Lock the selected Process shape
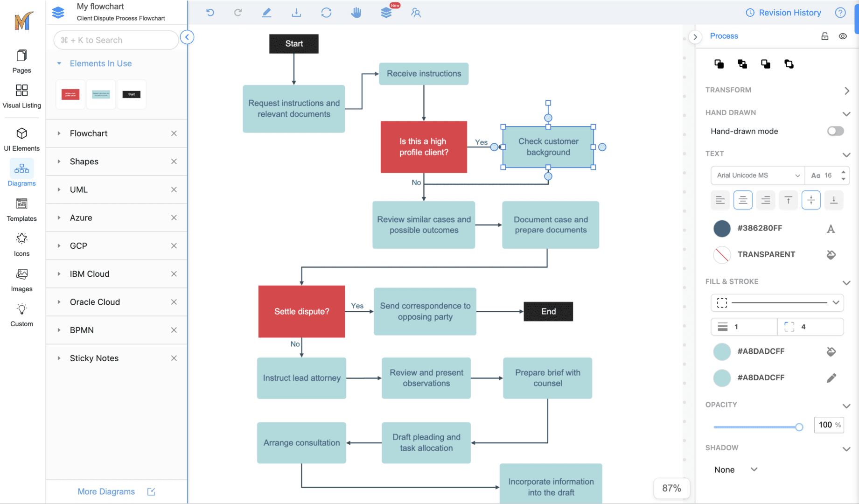 coord(825,36)
